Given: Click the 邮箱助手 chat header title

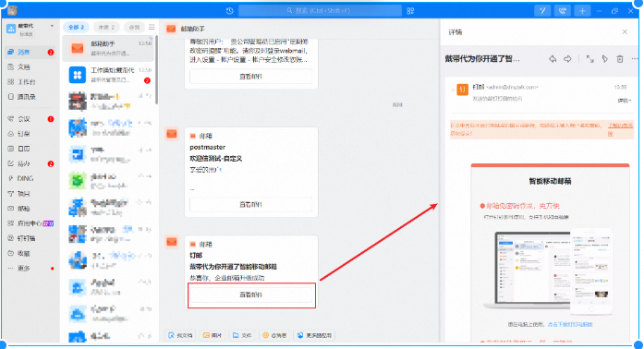Looking at the screenshot, I should 192,30.
